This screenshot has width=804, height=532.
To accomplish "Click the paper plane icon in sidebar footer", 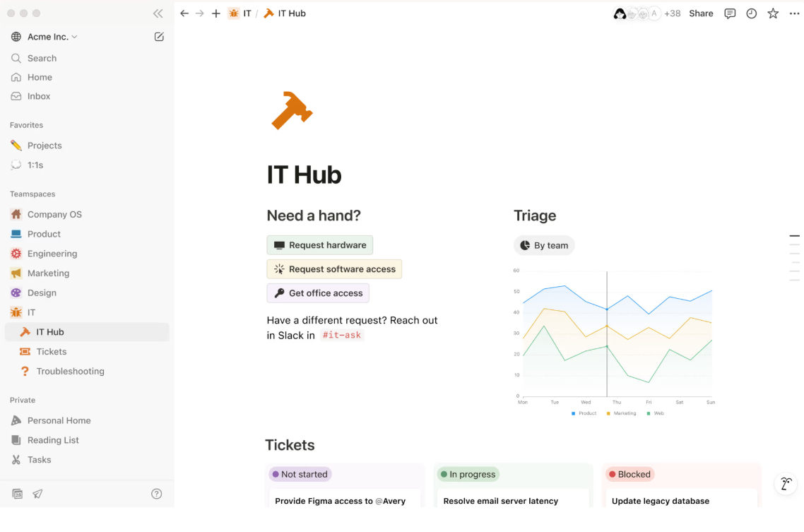I will pyautogui.click(x=37, y=494).
